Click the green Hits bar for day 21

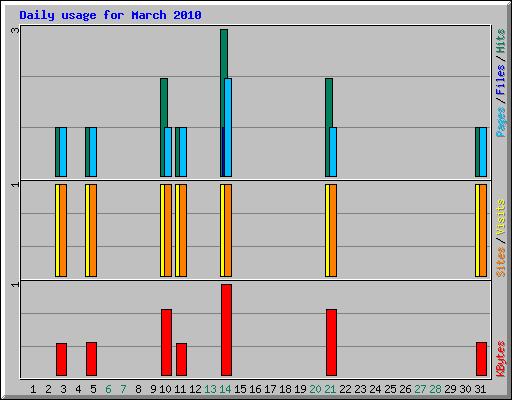[329, 103]
